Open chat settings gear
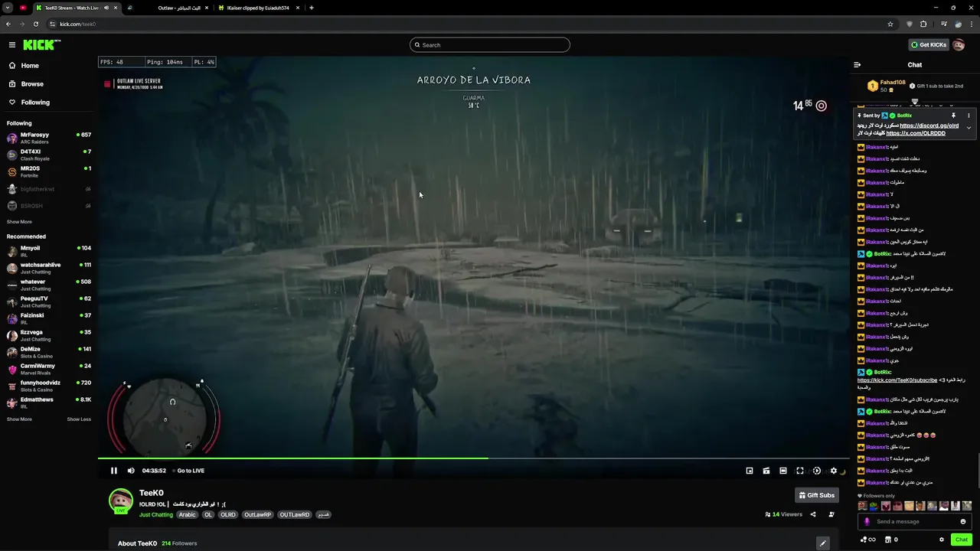 pos(942,540)
